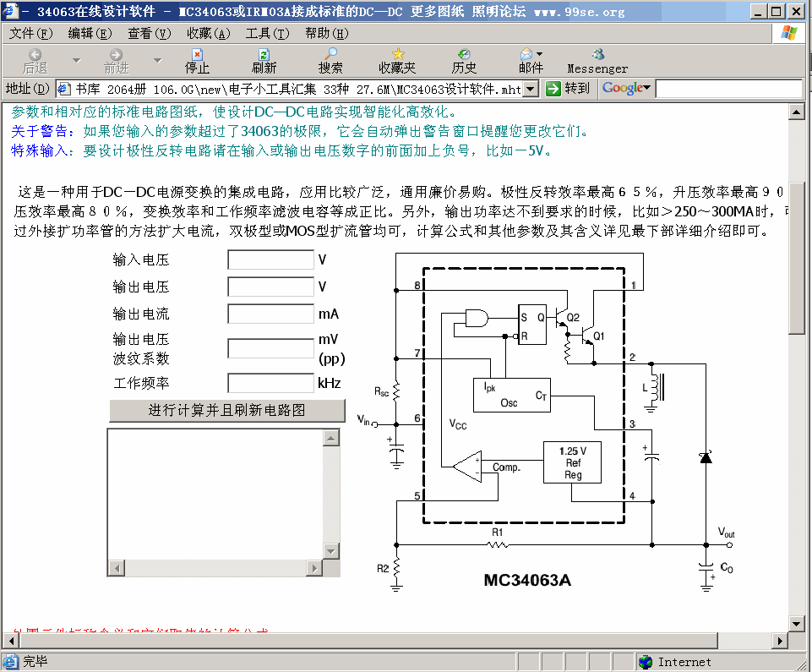Close the browser window
This screenshot has width=812, height=672.
[x=796, y=11]
